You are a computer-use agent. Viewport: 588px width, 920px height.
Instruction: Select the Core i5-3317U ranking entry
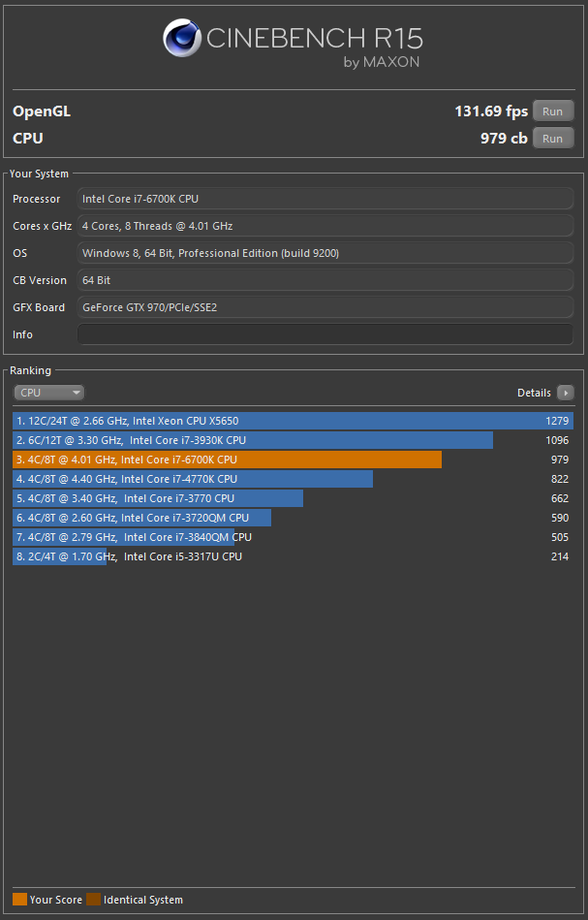click(291, 556)
